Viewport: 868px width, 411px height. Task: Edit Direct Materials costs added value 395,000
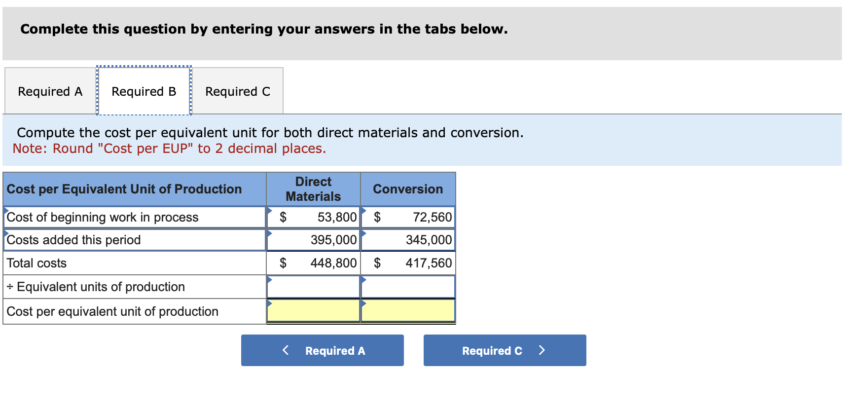click(313, 240)
